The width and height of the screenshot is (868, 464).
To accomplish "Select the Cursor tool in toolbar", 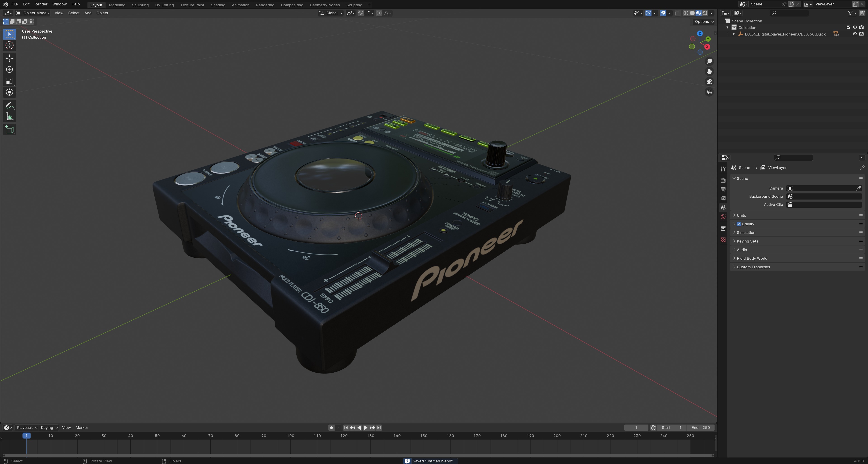I will pyautogui.click(x=9, y=45).
